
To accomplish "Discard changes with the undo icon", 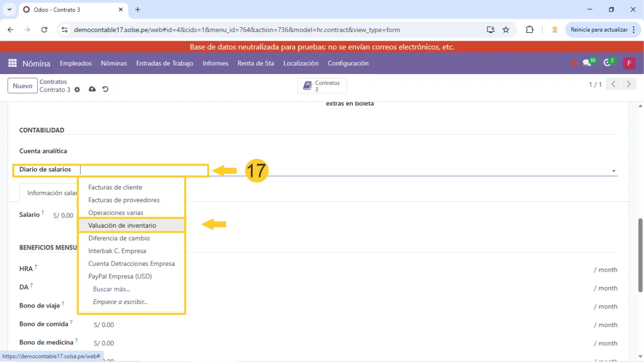I will pos(105,89).
